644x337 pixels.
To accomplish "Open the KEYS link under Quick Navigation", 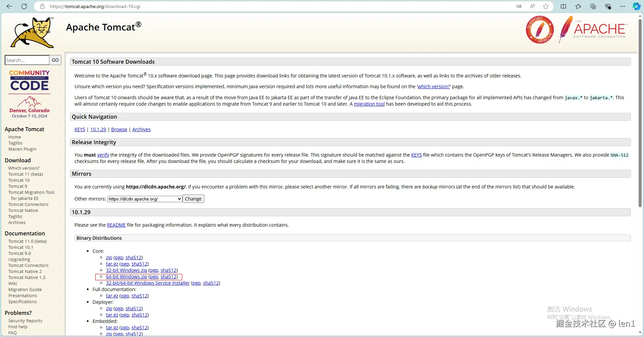I will pyautogui.click(x=80, y=129).
